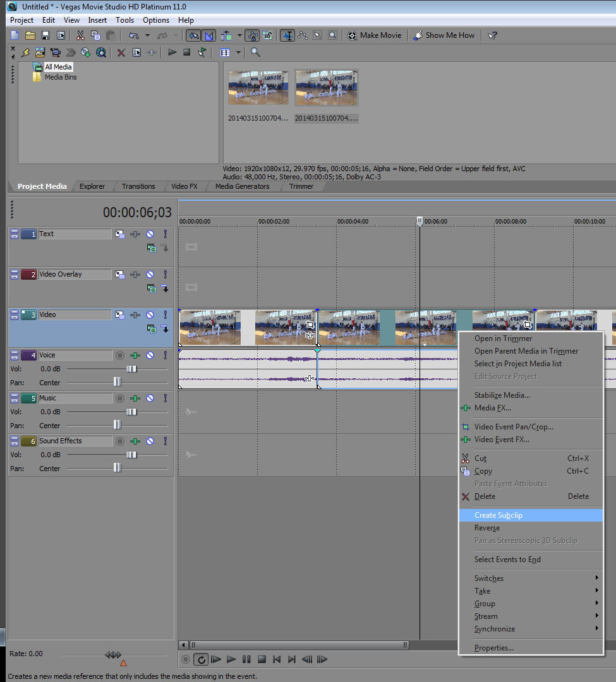Click Loop Playback button in transport bar
The width and height of the screenshot is (616, 682).
202,659
